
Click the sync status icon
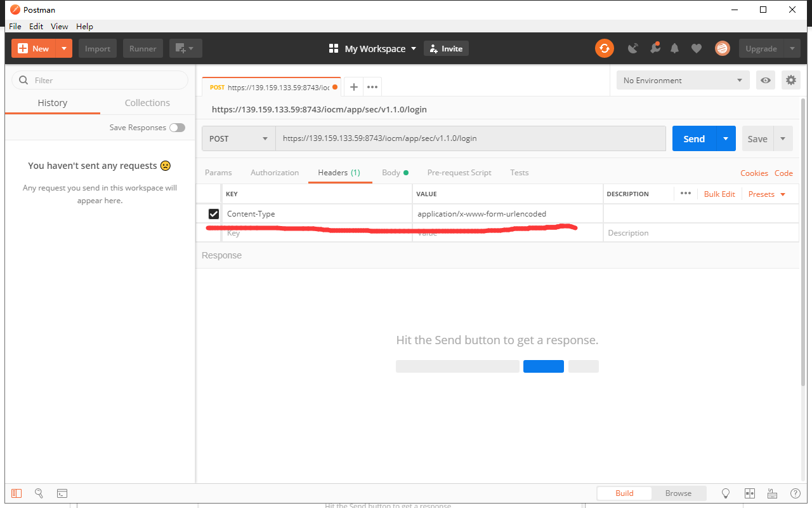click(x=605, y=48)
